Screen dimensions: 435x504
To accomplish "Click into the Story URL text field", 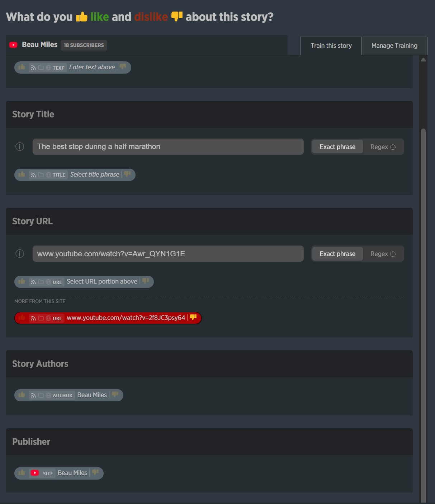I will [x=168, y=254].
